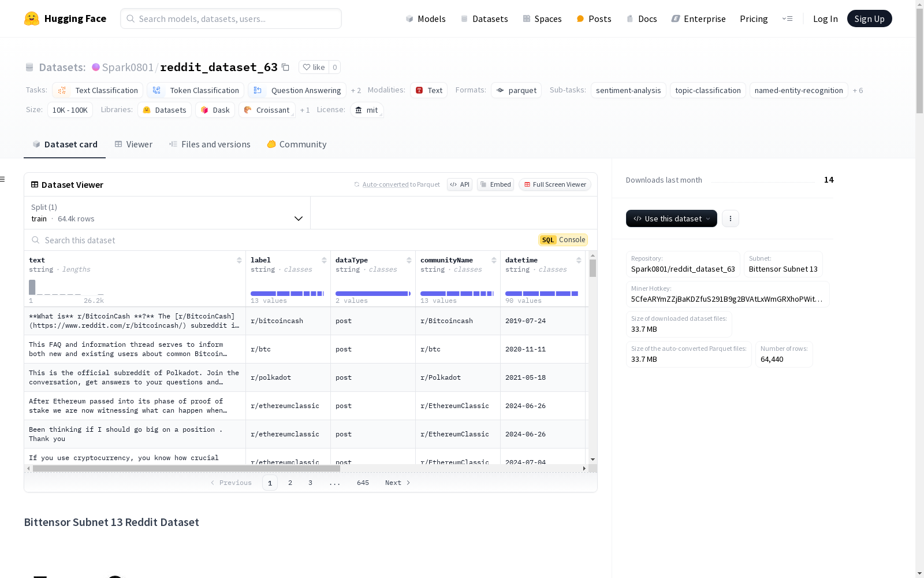Expand the +6 hidden sub-tasks
Viewport: 924px width, 578px height.
(858, 90)
